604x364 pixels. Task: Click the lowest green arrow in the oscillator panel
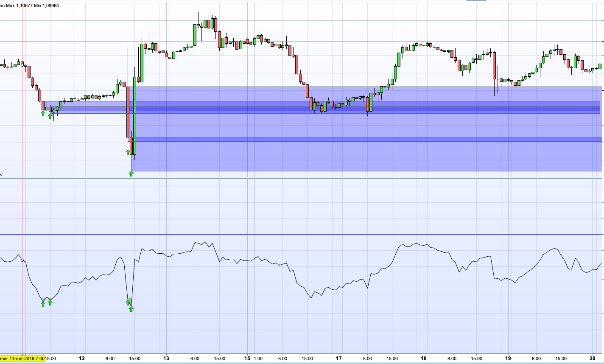131,309
